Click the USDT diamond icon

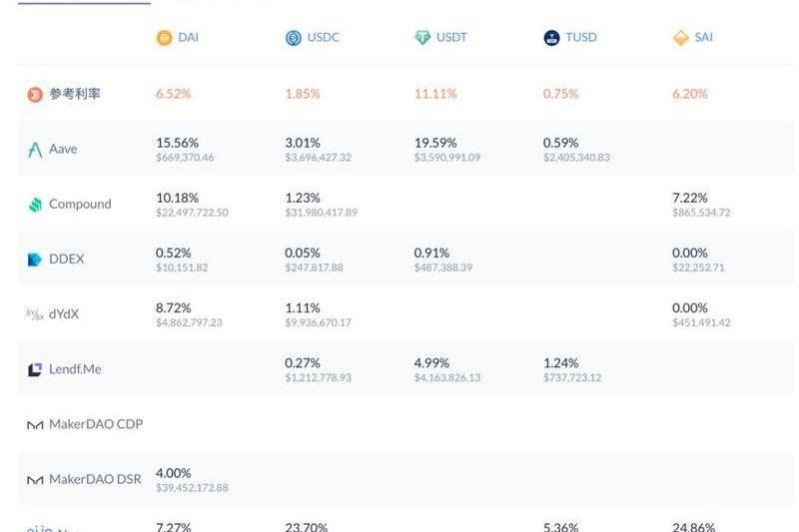pyautogui.click(x=422, y=38)
